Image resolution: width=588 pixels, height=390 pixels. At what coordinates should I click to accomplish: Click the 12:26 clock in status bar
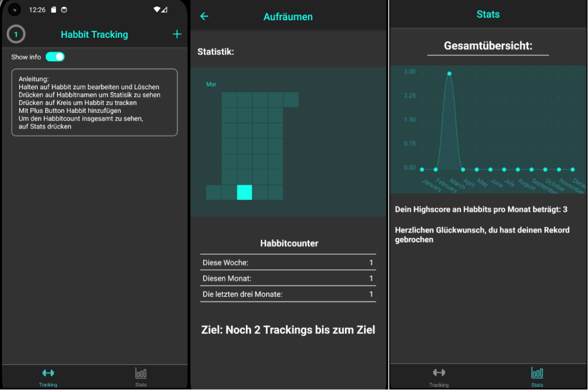[x=37, y=10]
